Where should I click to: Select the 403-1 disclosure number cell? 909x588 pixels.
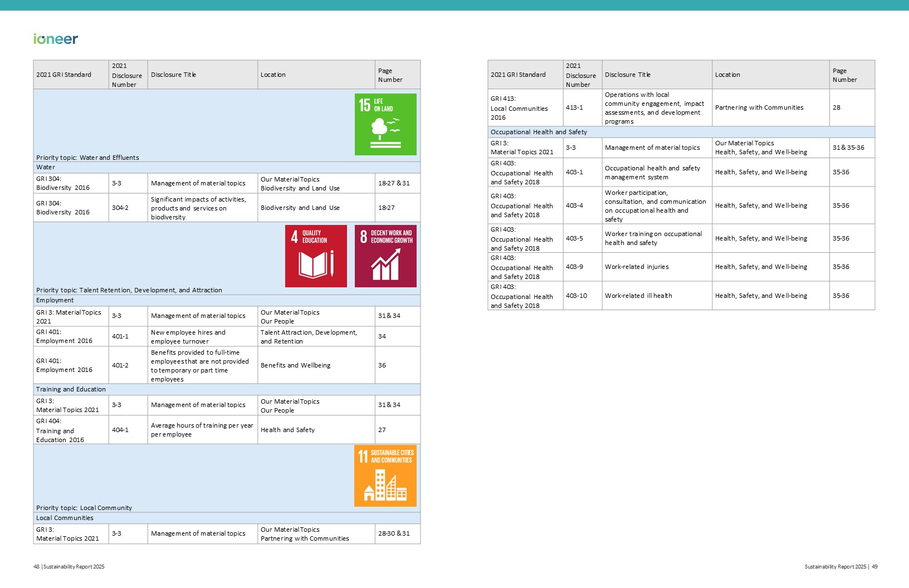pos(574,172)
